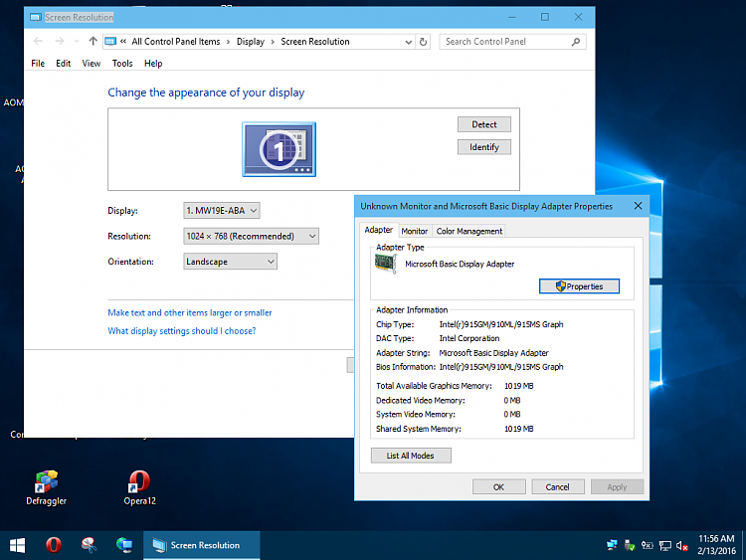The width and height of the screenshot is (746, 560).
Task: Open the Display dropdown MW19E-ABA
Action: tap(222, 210)
